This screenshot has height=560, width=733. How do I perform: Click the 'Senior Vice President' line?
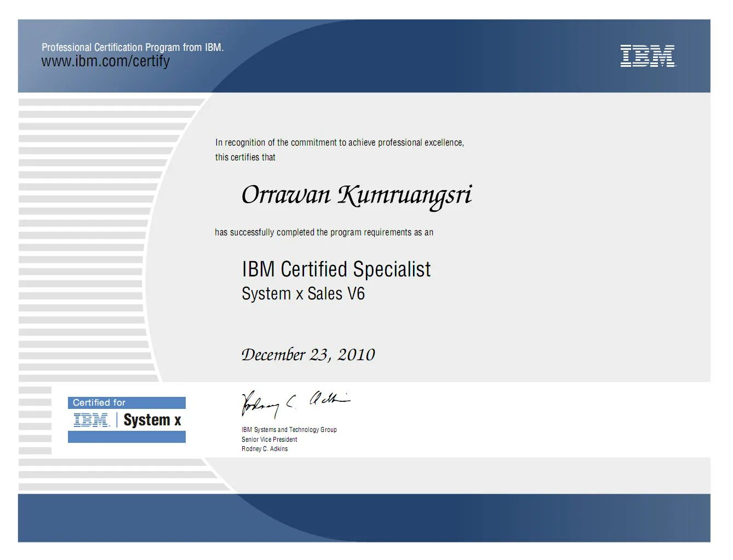[x=270, y=440]
